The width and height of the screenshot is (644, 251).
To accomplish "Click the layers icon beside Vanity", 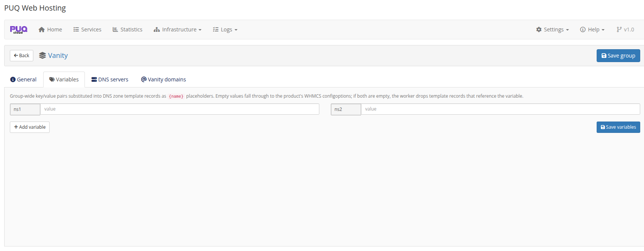I will tap(42, 56).
